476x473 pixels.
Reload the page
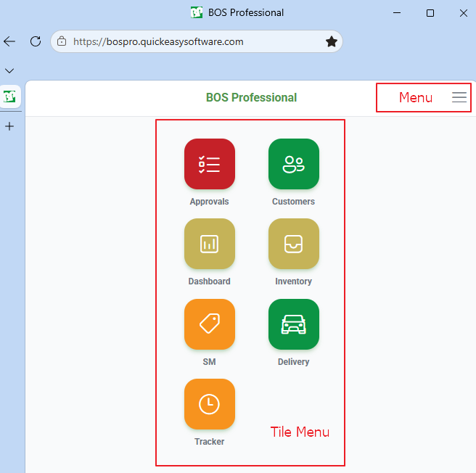[x=36, y=41]
